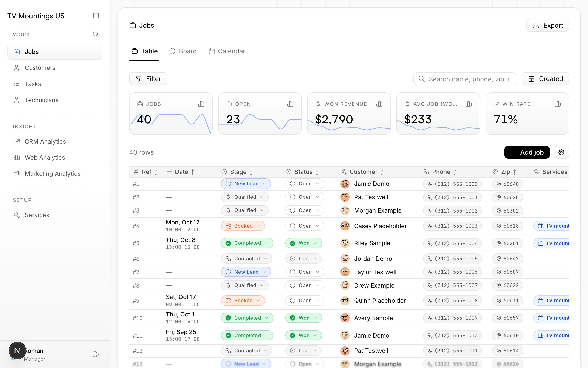Collapse the sidebar panel icon
This screenshot has height=368, width=588.
click(96, 16)
